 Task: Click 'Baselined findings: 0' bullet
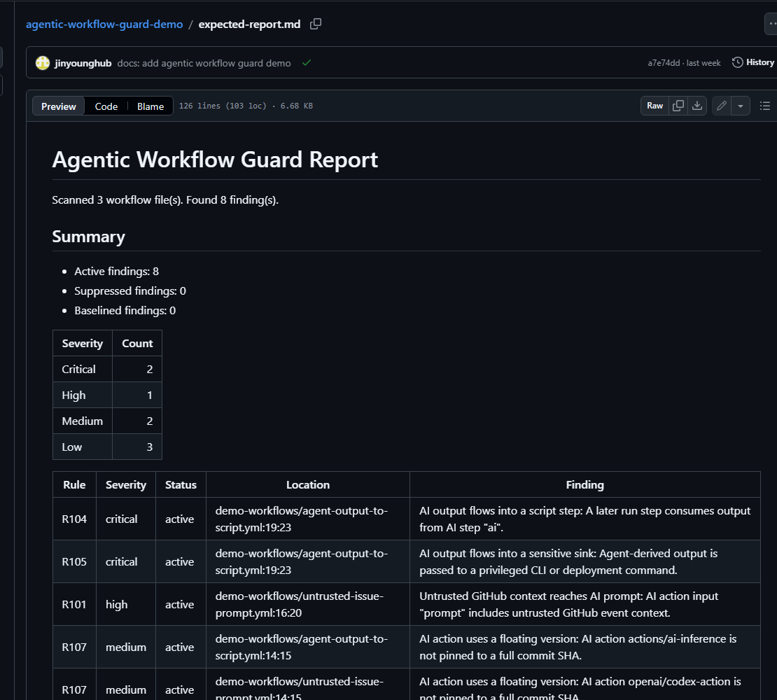coord(125,311)
